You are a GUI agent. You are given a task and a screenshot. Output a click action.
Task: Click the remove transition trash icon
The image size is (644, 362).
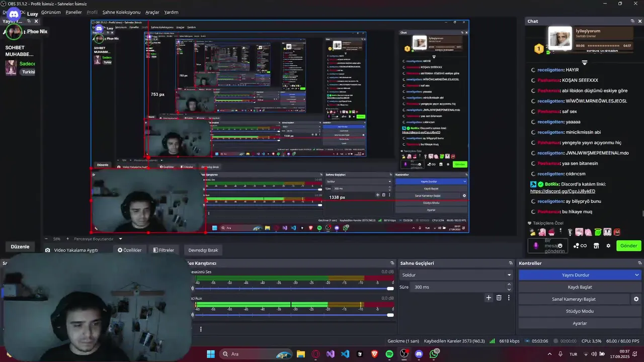tap(499, 298)
